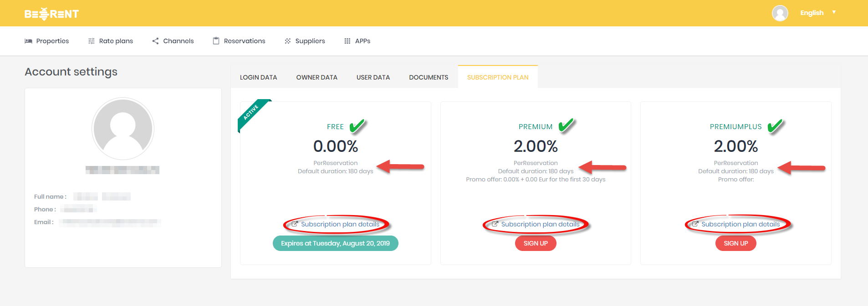The width and height of the screenshot is (868, 306).
Task: Click the large profile picture placeholder
Action: point(123,129)
